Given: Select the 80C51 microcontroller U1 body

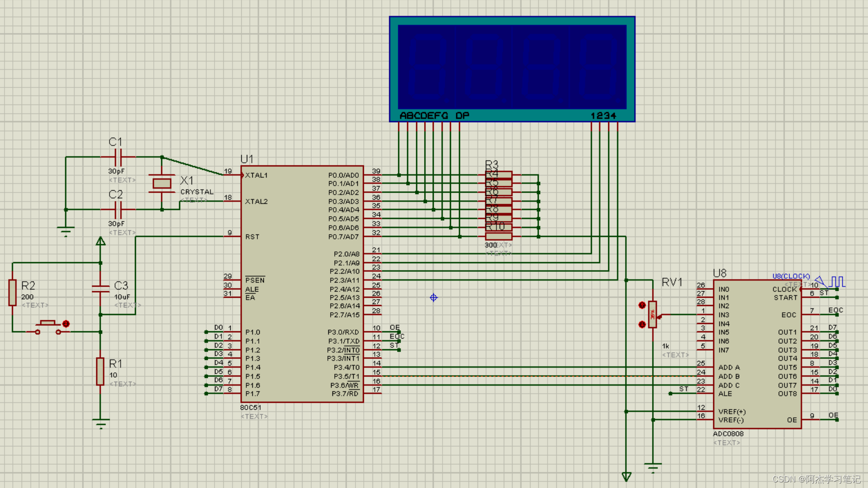Looking at the screenshot, I should pos(302,283).
